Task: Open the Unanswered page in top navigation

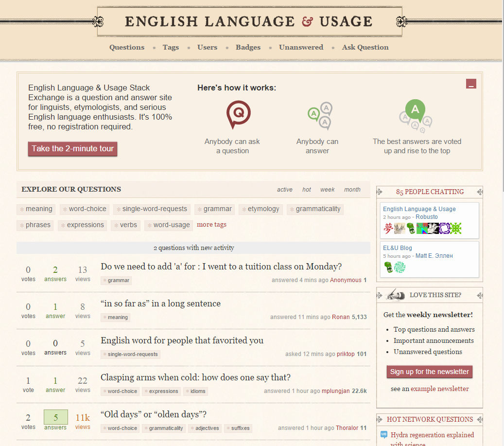Action: (301, 47)
